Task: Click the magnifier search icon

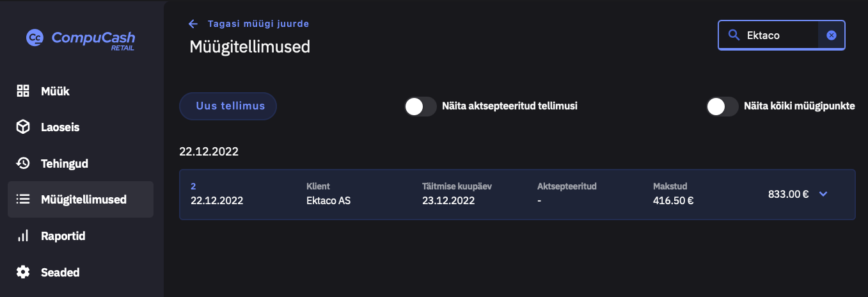Action: click(734, 35)
